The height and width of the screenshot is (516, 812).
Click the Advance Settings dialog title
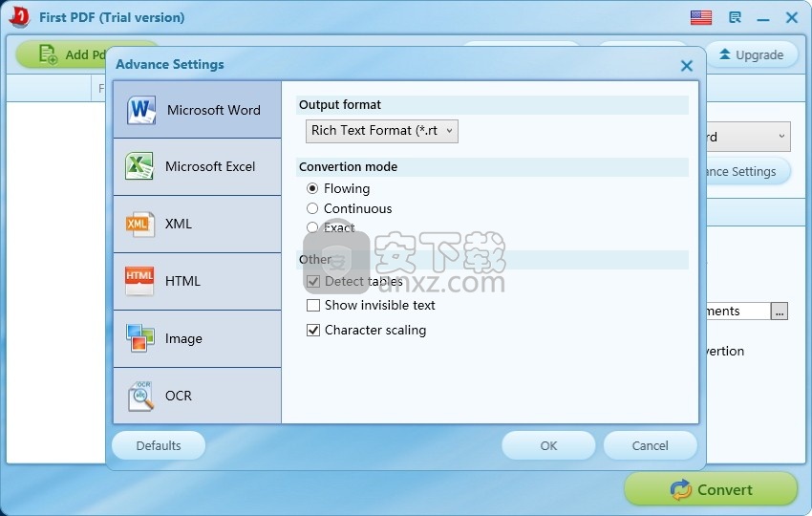170,64
